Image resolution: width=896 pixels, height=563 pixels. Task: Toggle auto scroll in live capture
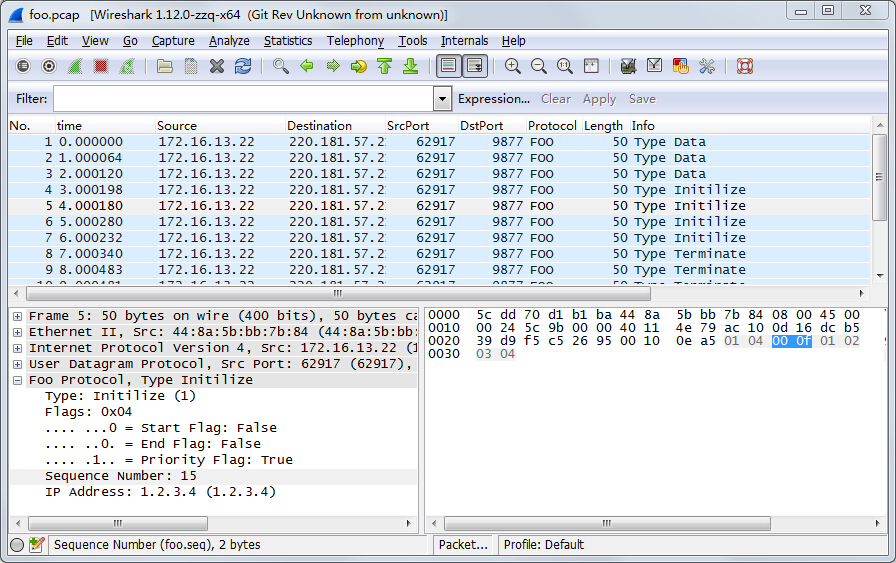pos(475,66)
